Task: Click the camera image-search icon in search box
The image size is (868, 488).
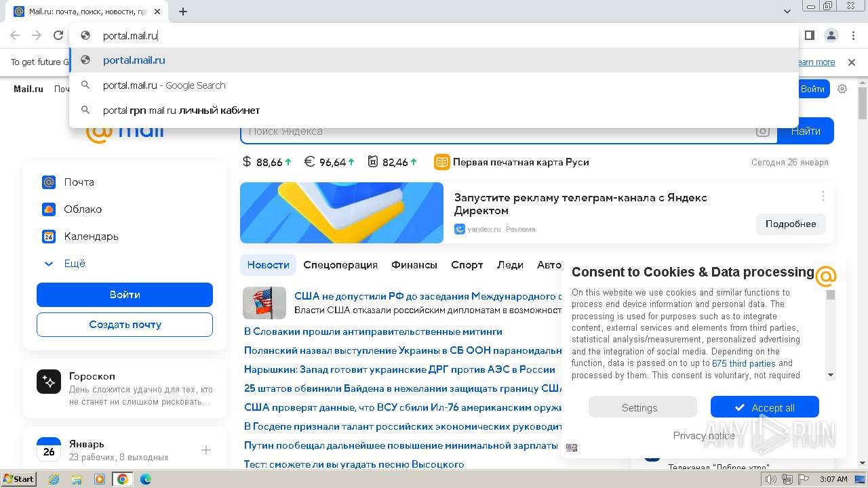Action: (763, 131)
